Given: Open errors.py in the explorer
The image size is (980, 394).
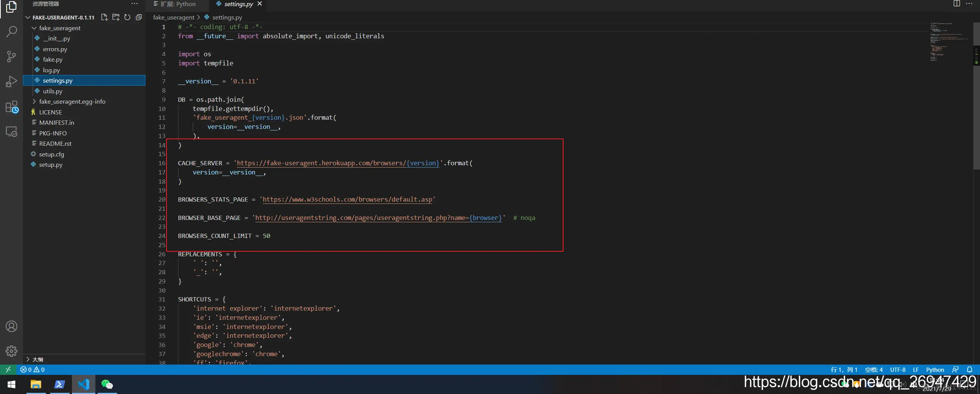Looking at the screenshot, I should click(x=55, y=49).
